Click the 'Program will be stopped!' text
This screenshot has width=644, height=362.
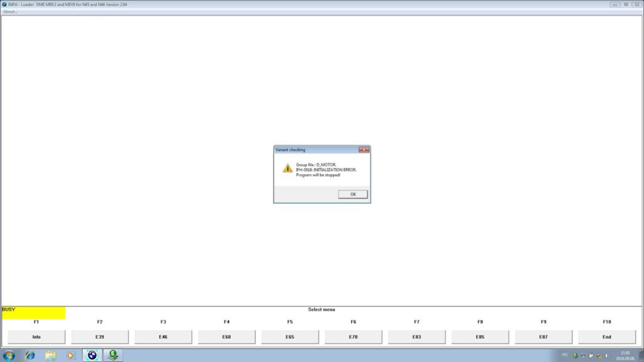318,175
